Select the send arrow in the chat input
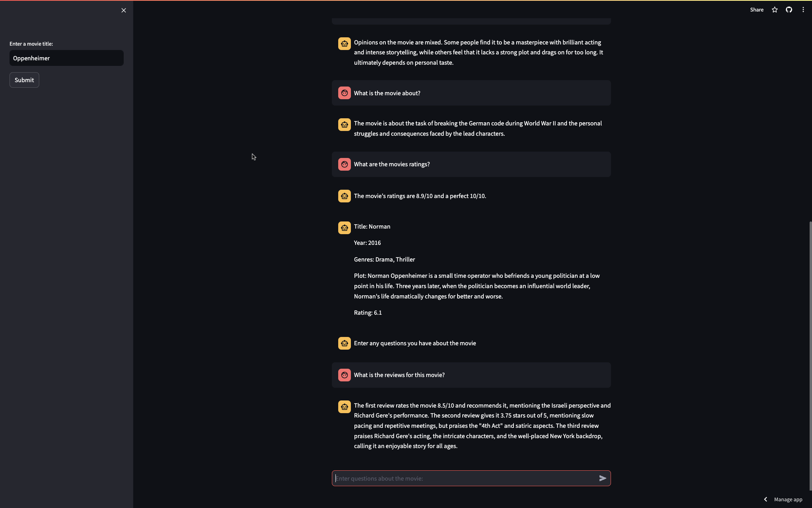 coord(602,478)
